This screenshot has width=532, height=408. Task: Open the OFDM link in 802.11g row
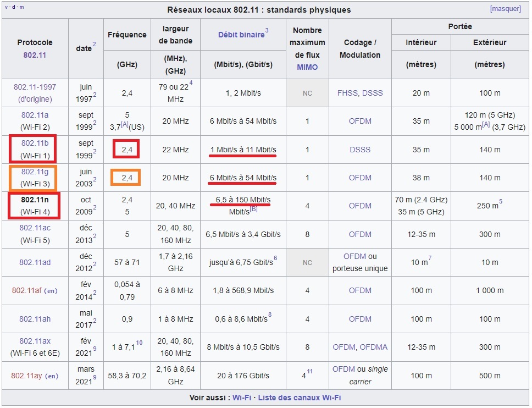point(360,178)
